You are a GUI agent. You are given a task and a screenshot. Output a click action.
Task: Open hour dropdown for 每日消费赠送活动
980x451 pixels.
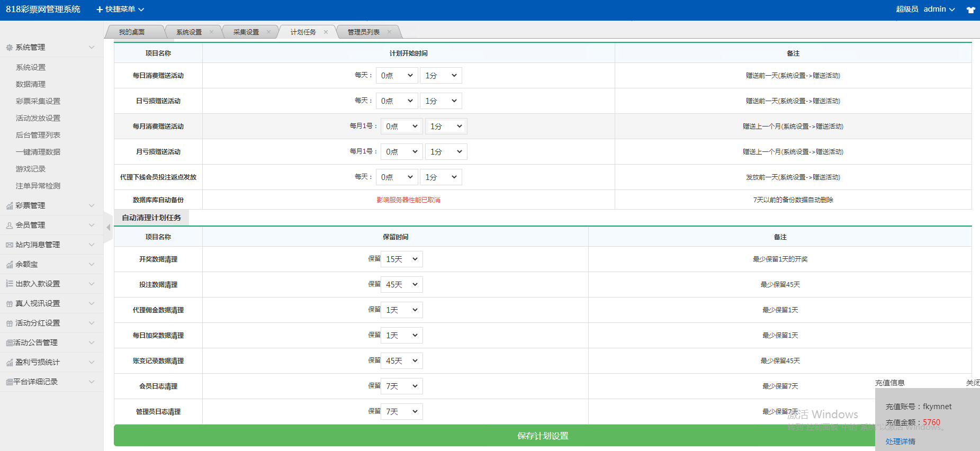[x=397, y=76]
